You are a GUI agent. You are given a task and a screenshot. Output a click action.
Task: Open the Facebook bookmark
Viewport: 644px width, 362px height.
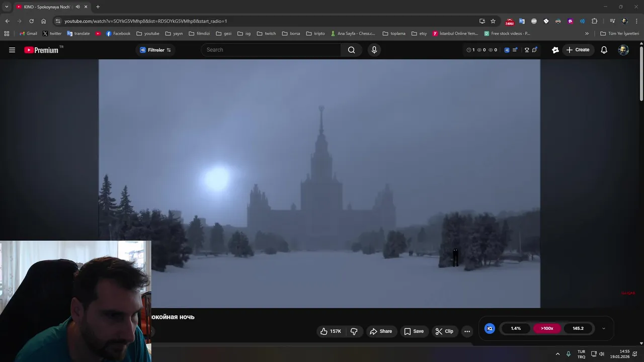tap(118, 34)
